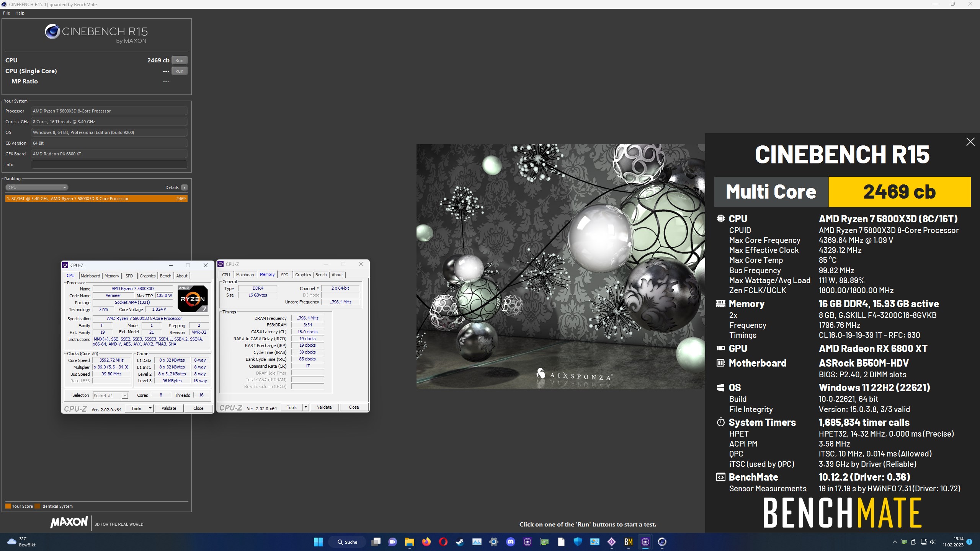Launch Opera browser from the taskbar
This screenshot has width=980, height=551.
[x=443, y=542]
